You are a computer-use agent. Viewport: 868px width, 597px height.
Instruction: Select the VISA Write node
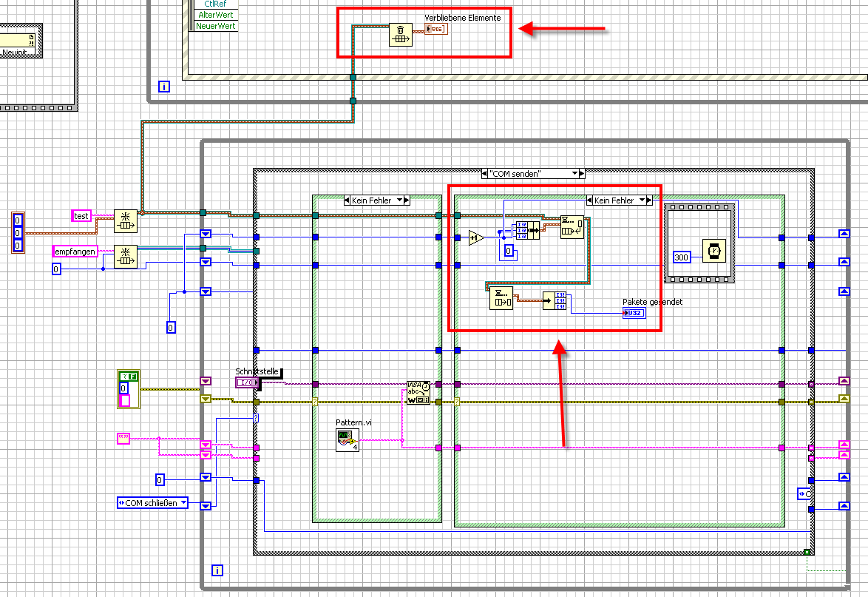[x=418, y=393]
